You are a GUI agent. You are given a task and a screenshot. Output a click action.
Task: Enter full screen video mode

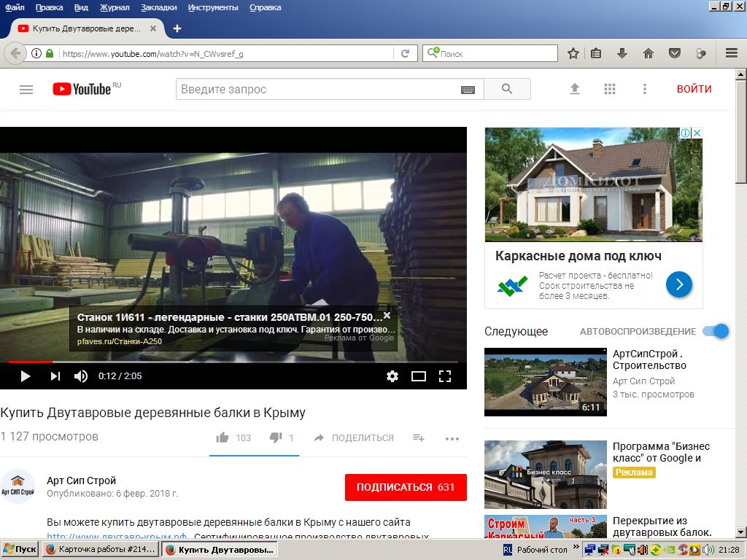445,376
